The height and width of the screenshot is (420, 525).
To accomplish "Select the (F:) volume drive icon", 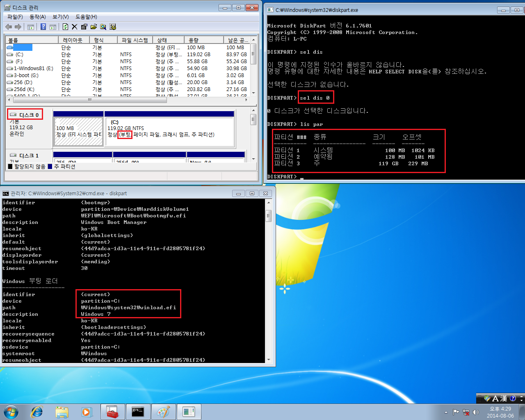I will [x=10, y=62].
